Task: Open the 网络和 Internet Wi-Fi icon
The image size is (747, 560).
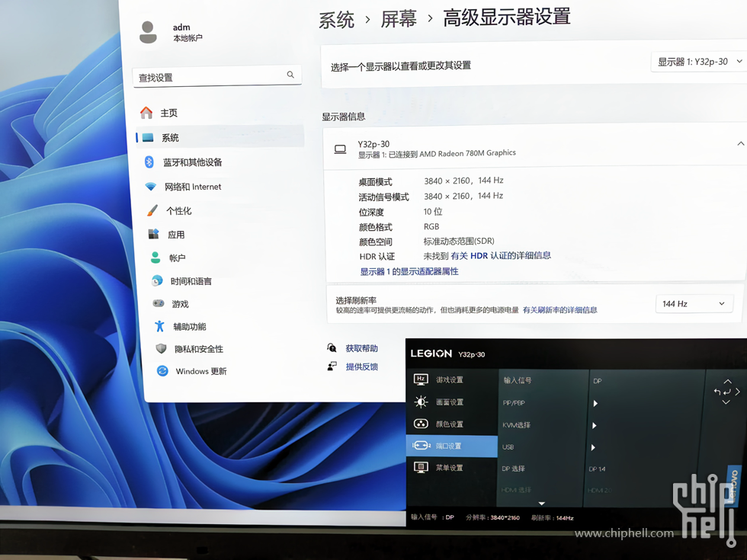Action: 151,187
